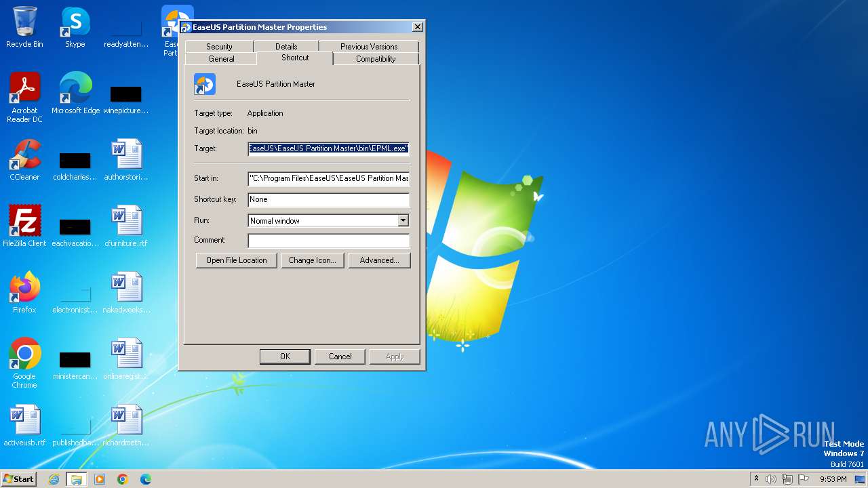Image resolution: width=868 pixels, height=488 pixels.
Task: Open the Action Center flag icon
Action: 804,479
